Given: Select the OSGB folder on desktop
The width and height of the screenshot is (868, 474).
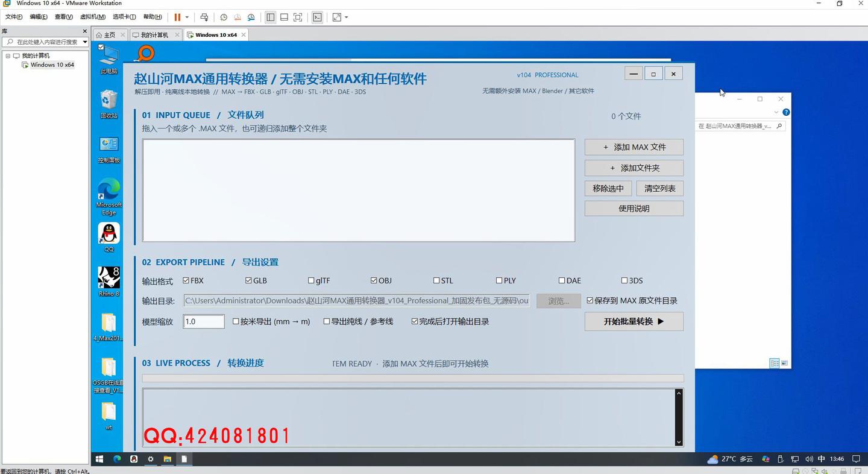Looking at the screenshot, I should coord(108,376).
